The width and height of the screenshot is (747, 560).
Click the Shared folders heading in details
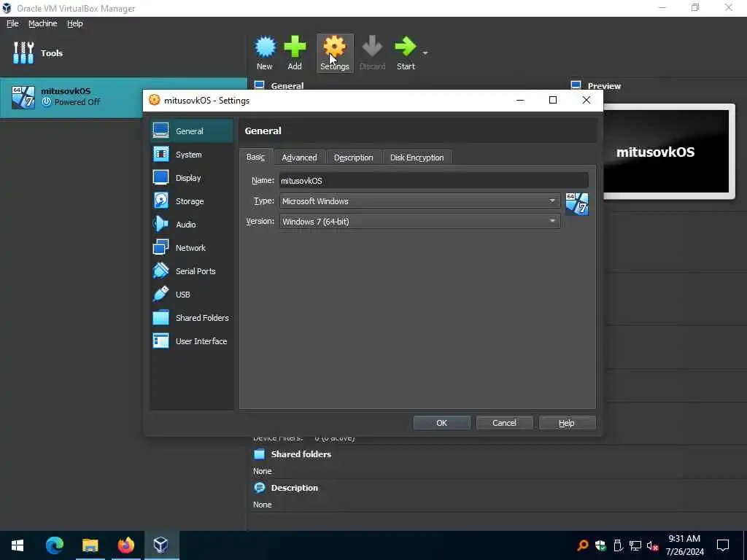click(x=301, y=454)
